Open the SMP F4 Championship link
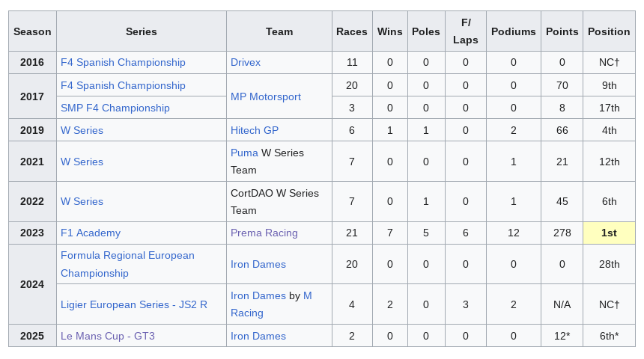 (x=115, y=108)
